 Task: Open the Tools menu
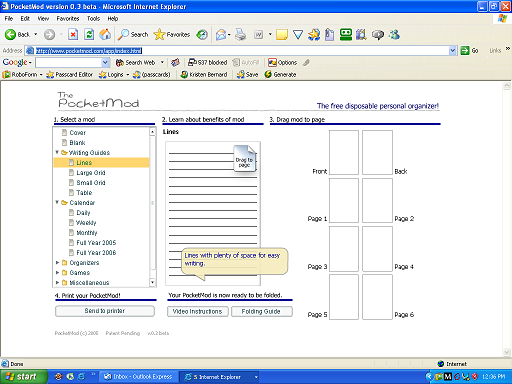point(93,19)
